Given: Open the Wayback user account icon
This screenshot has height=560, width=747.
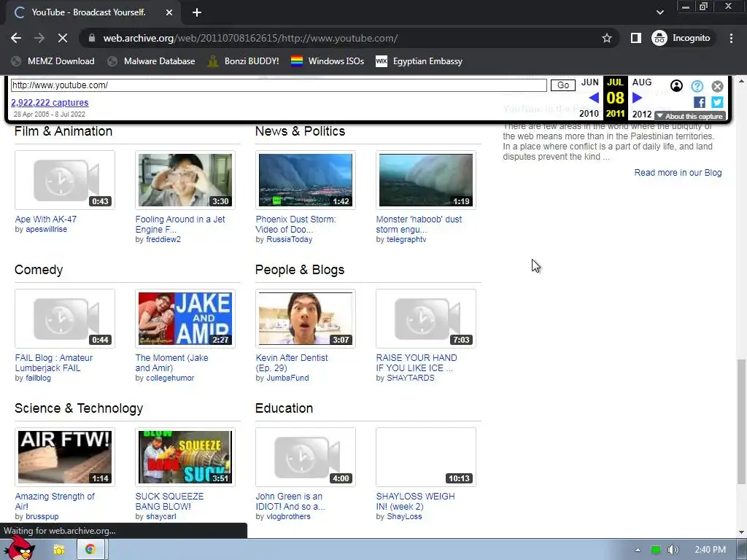Looking at the screenshot, I should tap(676, 86).
